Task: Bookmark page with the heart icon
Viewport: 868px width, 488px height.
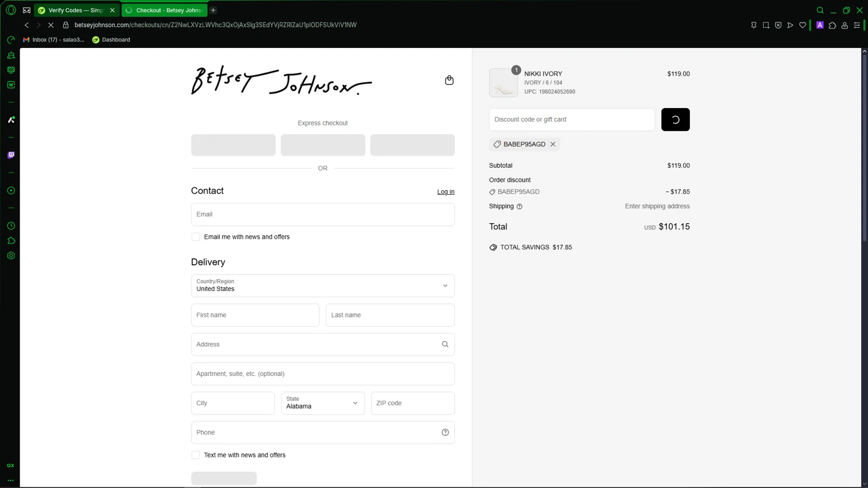Action: coord(803,25)
